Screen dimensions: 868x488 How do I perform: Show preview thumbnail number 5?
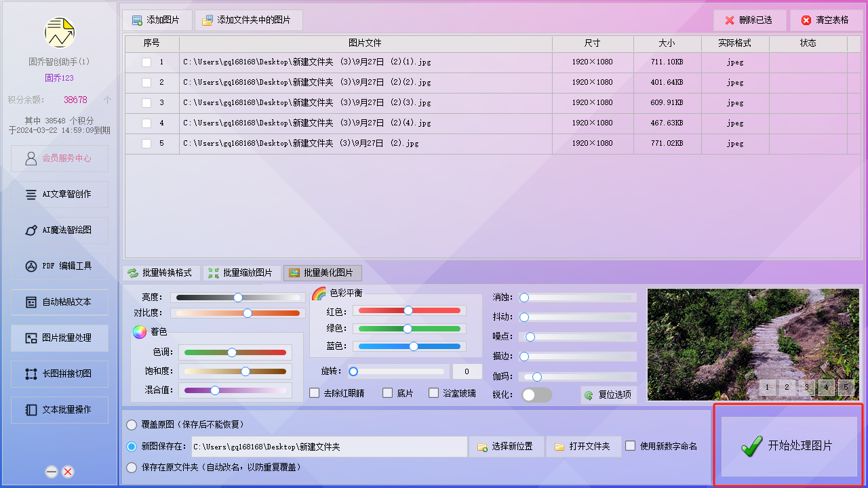click(x=846, y=388)
